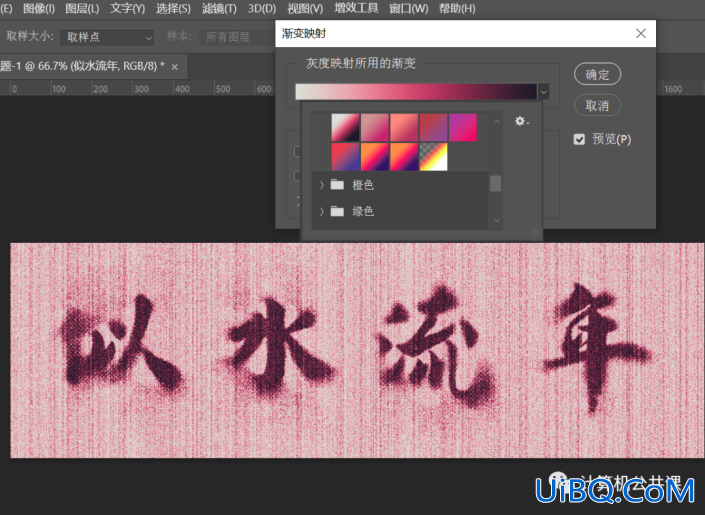Select the second pink gradient preset in top row
Image resolution: width=705 pixels, height=515 pixels.
click(x=375, y=127)
